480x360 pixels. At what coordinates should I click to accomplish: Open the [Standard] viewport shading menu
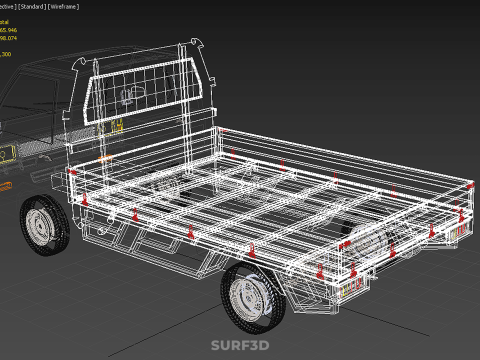coord(32,7)
